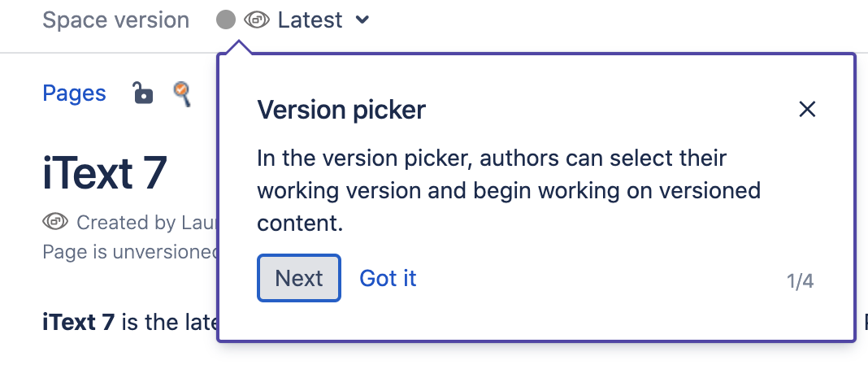
Task: Open the Latest version dropdown
Action: point(310,20)
